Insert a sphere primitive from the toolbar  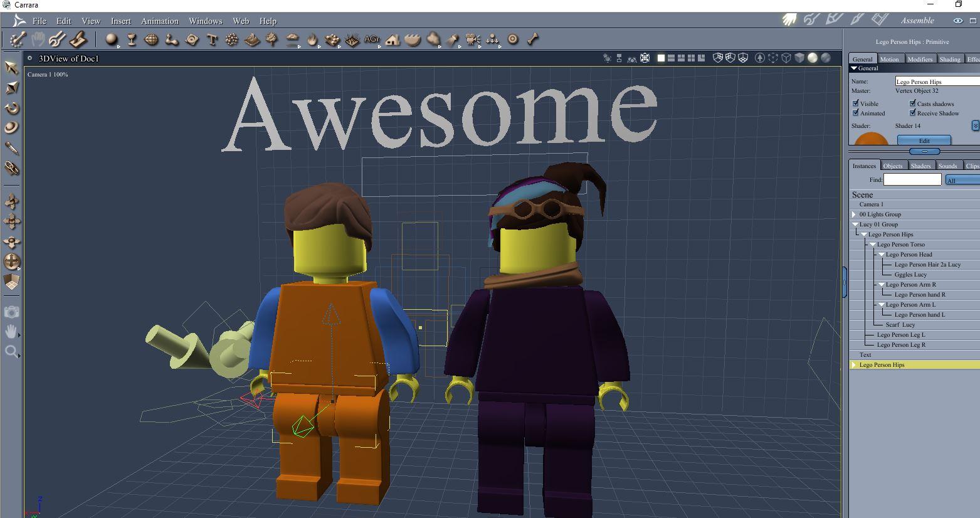coord(112,40)
